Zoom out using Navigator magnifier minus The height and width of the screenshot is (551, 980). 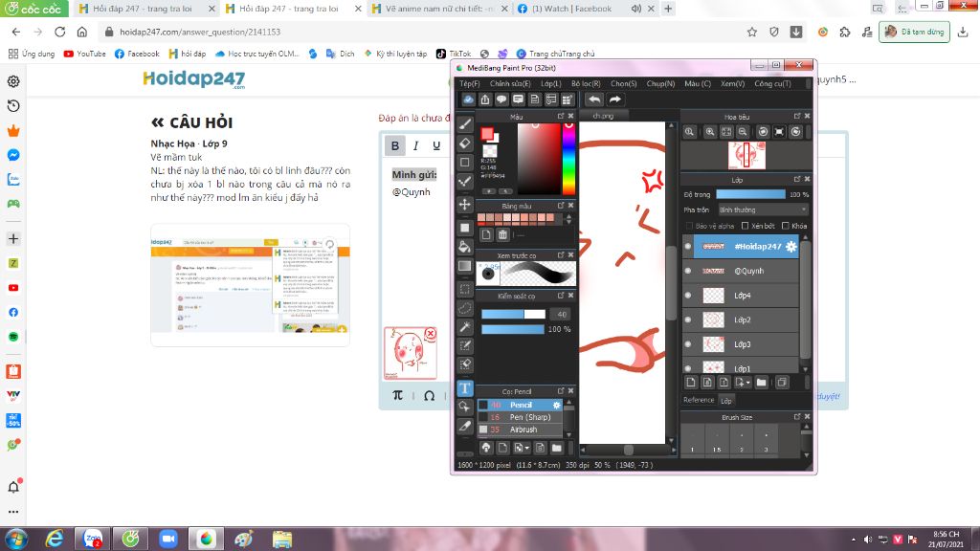(x=743, y=132)
